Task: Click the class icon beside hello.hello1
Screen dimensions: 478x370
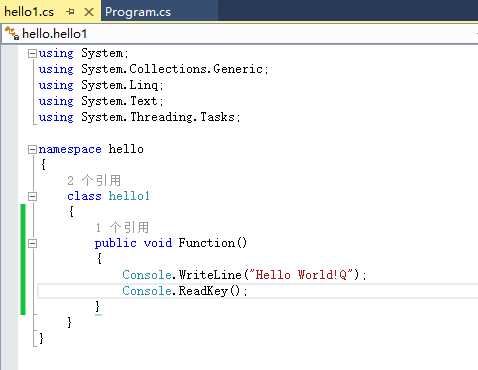Action: [x=12, y=33]
